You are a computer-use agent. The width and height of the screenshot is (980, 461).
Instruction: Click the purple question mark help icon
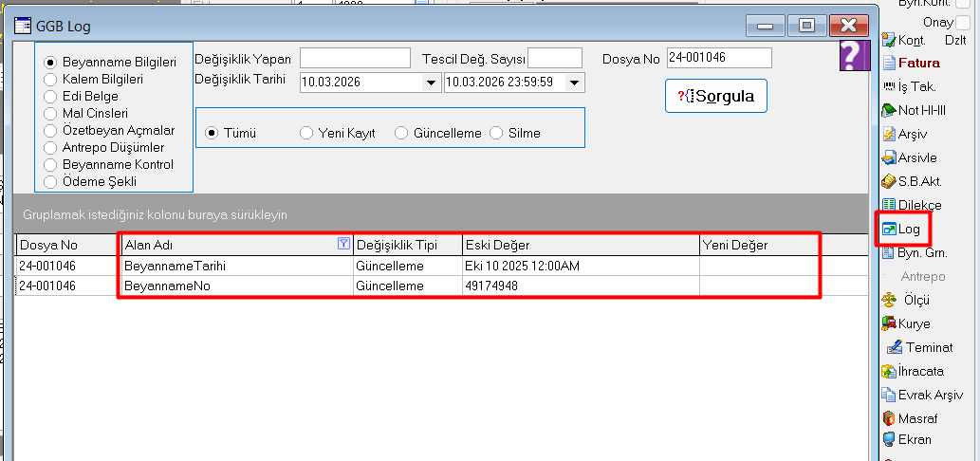855,56
